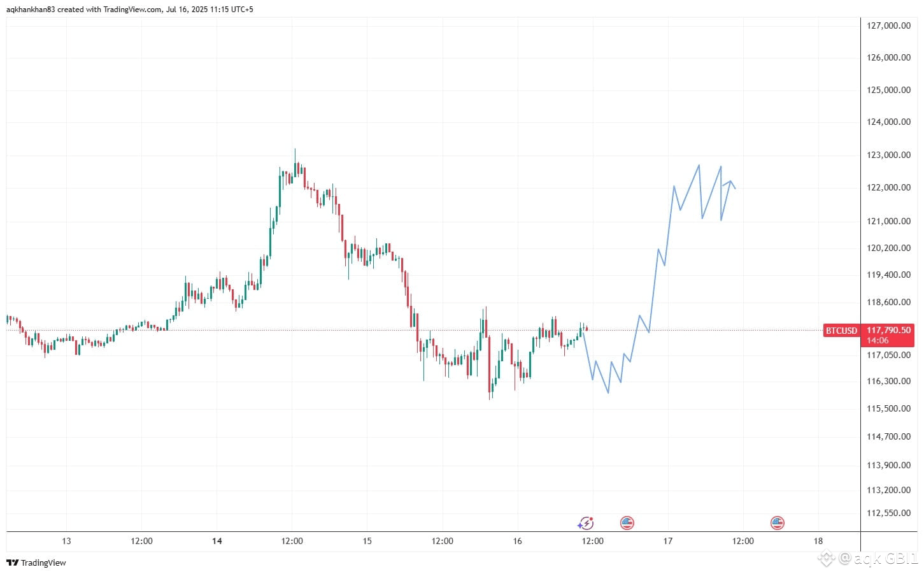Open the US flag event icon just before 18

777,524
